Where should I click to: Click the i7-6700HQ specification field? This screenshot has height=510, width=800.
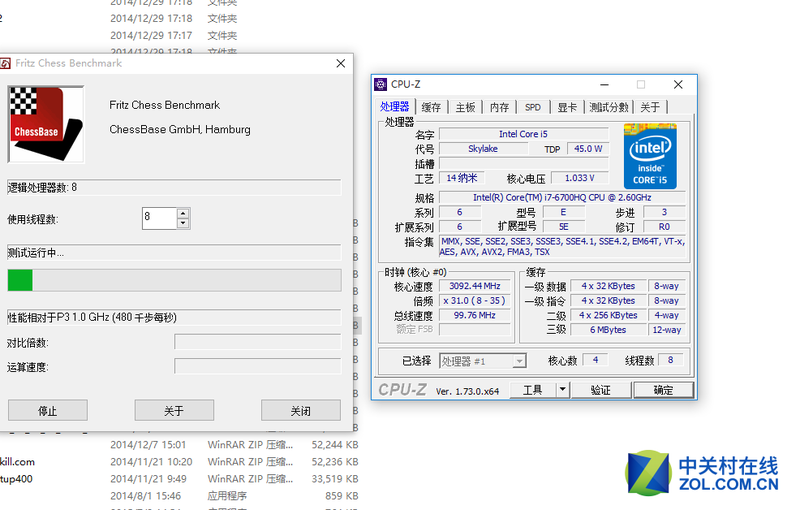[562, 197]
